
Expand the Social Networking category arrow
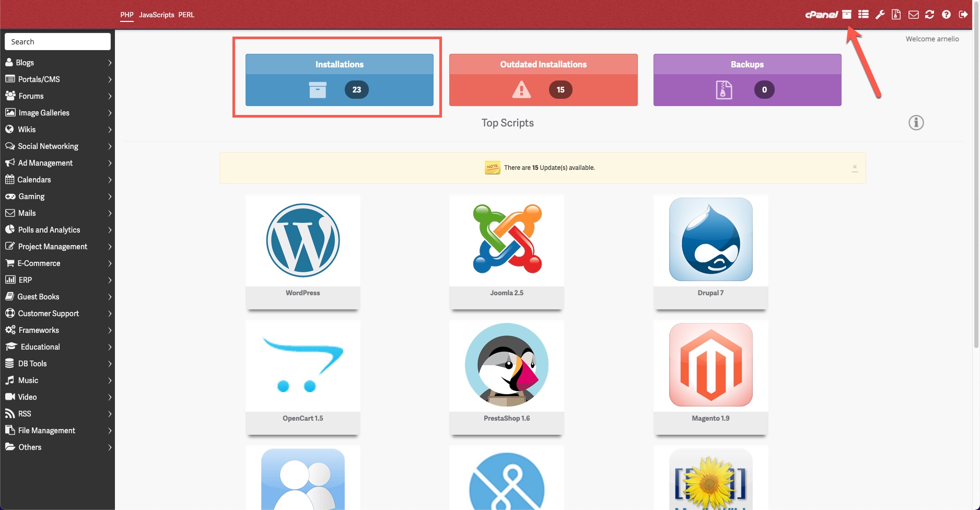110,146
